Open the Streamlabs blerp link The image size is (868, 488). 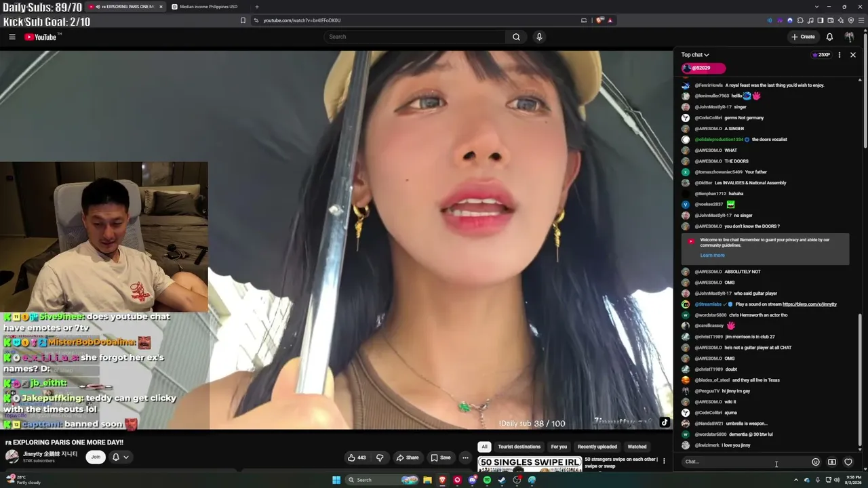tap(810, 304)
